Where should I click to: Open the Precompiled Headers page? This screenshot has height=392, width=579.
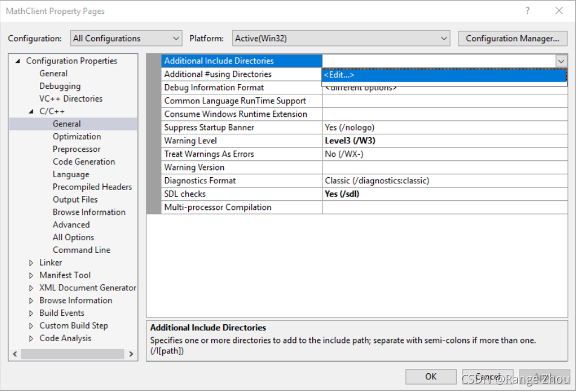(x=92, y=187)
